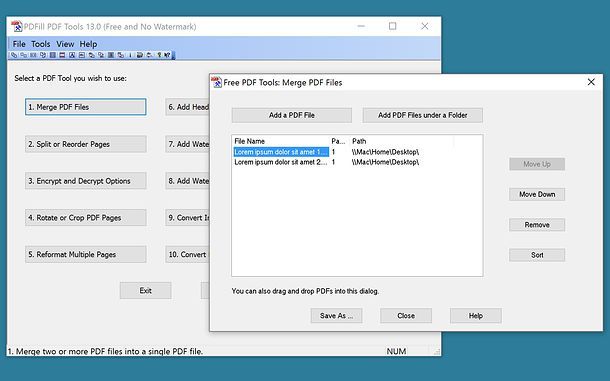Click '3. Encrypt and Decrypt Options' button
This screenshot has width=610, height=381.
tap(86, 181)
